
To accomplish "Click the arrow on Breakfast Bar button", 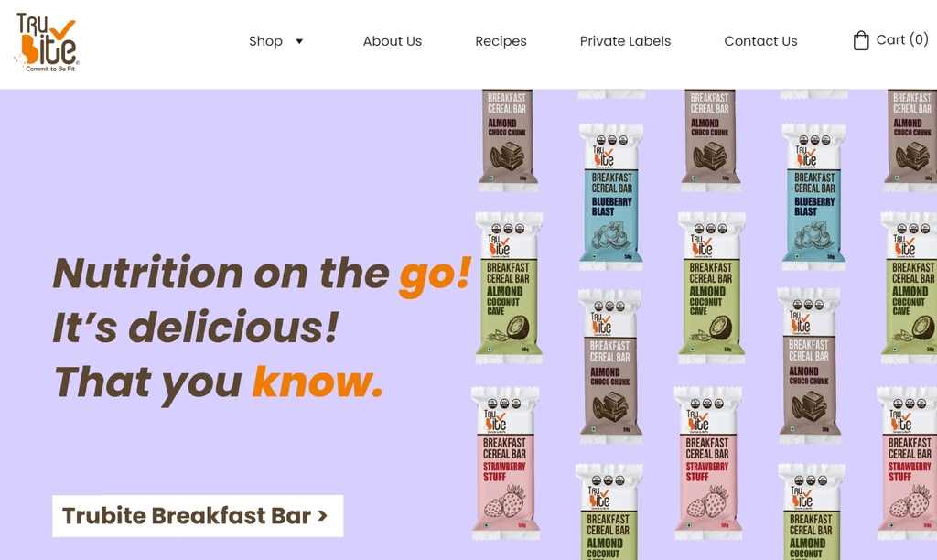I will pyautogui.click(x=323, y=516).
